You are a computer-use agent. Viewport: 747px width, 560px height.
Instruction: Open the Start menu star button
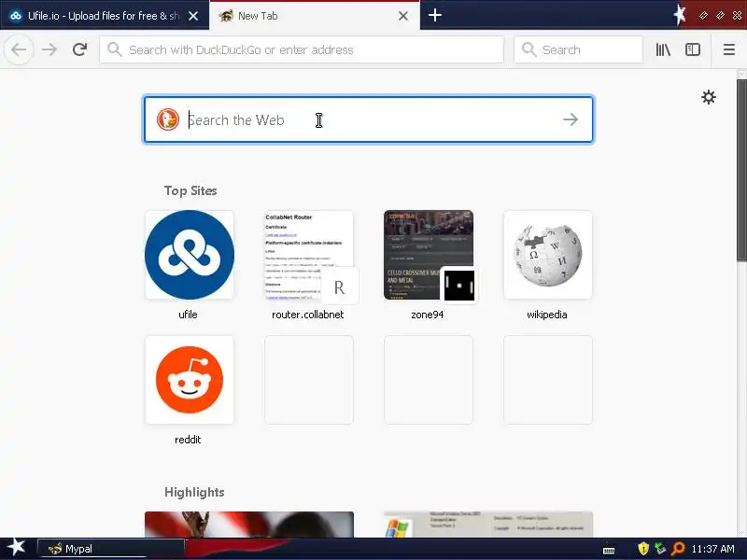click(16, 548)
